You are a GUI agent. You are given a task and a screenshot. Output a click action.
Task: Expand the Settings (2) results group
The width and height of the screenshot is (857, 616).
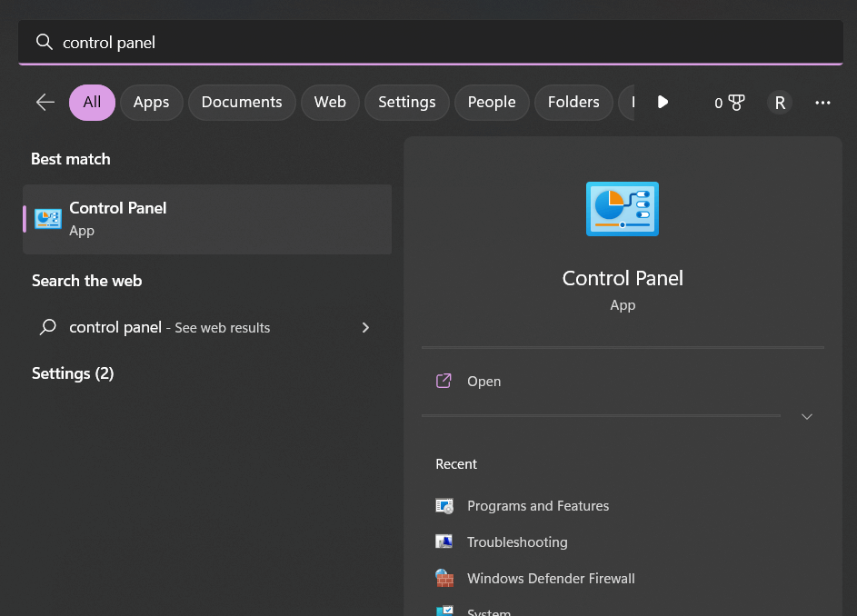[x=73, y=373]
